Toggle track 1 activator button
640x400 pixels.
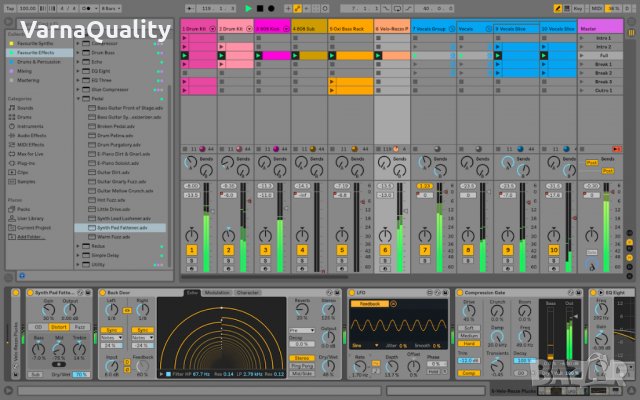tap(192, 249)
